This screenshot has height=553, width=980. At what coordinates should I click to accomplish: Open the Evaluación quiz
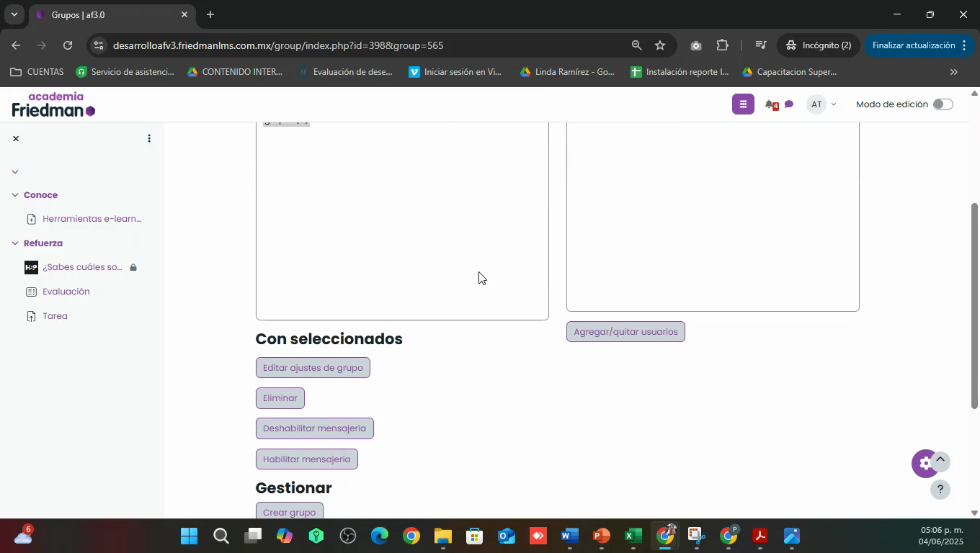coord(66,292)
